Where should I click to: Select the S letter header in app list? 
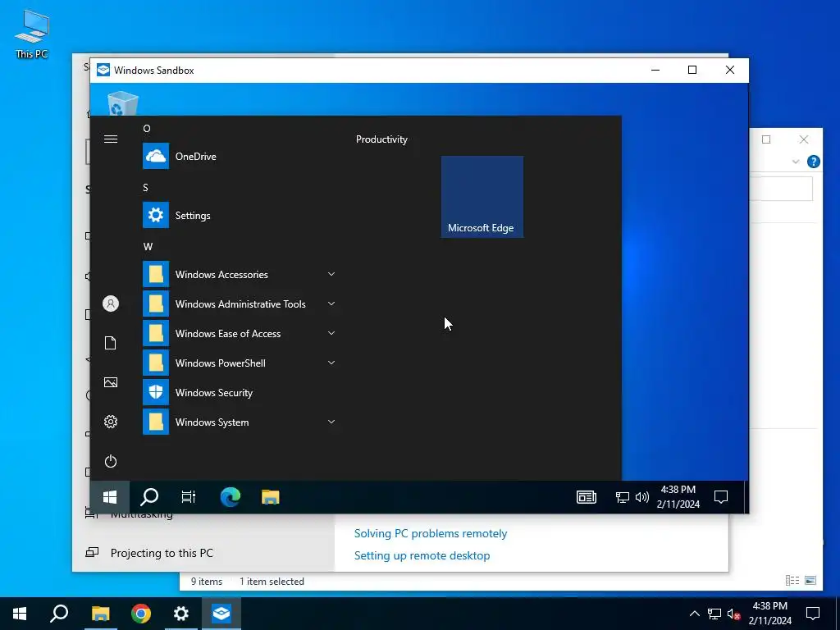pos(145,188)
